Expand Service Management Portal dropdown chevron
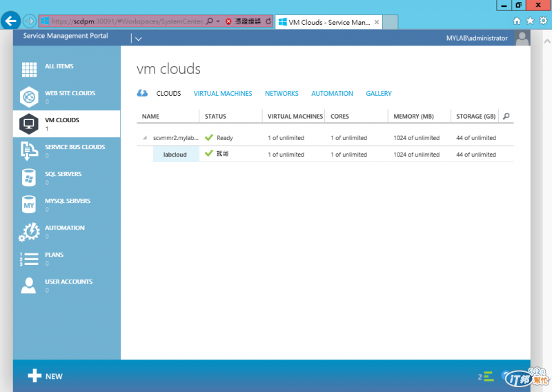 pyautogui.click(x=139, y=39)
